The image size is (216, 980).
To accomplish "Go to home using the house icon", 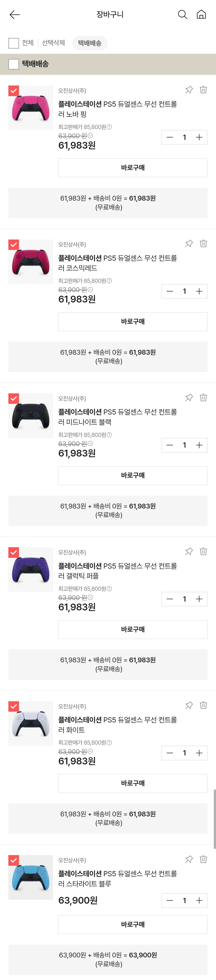I will pos(202,14).
